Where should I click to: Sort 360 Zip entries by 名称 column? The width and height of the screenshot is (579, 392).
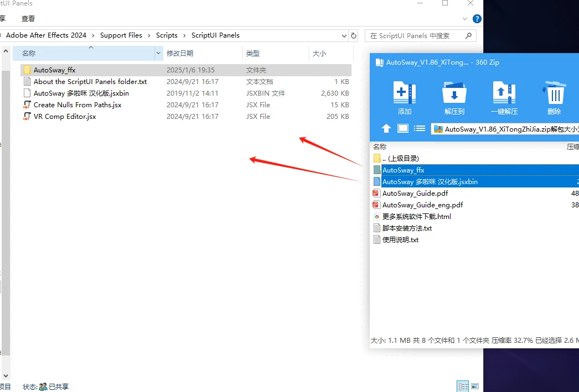click(x=380, y=147)
